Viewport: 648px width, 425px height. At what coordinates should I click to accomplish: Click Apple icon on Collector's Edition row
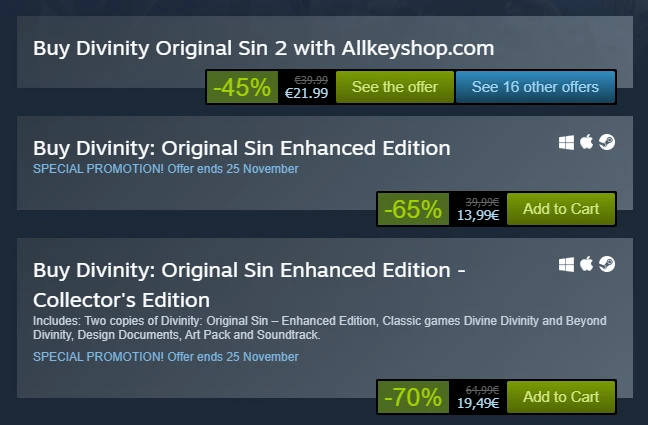pos(587,264)
